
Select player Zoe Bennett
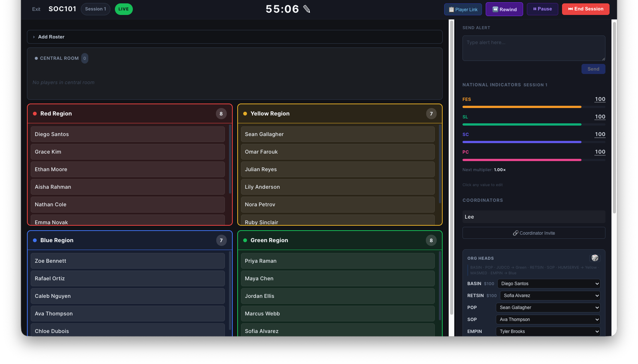[x=128, y=261]
